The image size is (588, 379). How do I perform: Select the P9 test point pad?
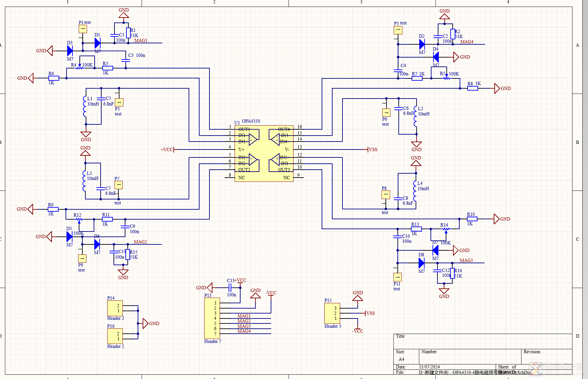(82, 258)
